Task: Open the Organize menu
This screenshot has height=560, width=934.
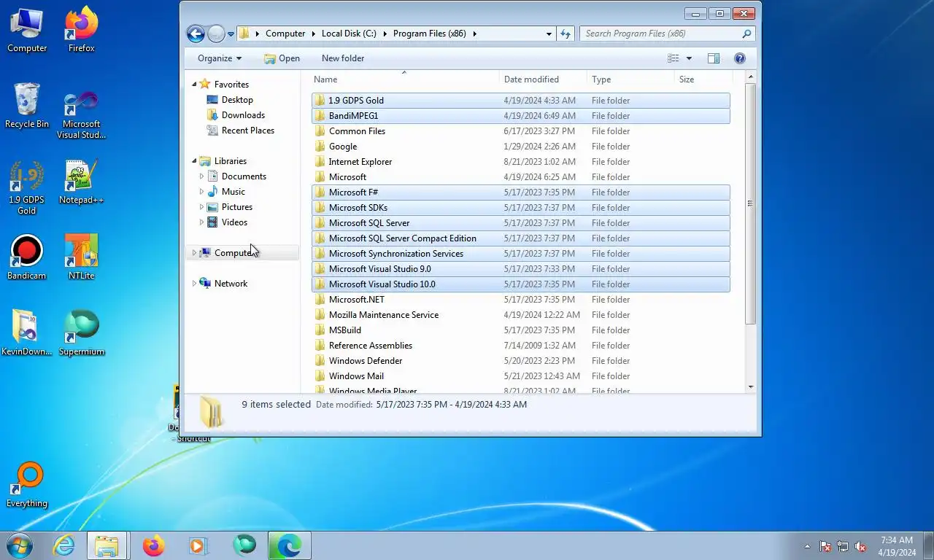Action: click(x=219, y=58)
